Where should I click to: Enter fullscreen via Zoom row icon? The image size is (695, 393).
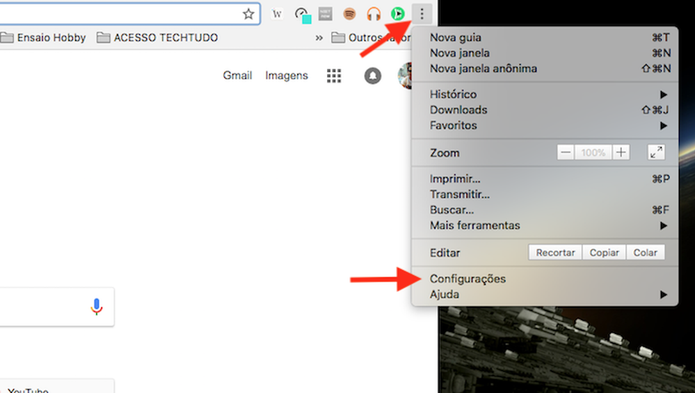pos(656,152)
